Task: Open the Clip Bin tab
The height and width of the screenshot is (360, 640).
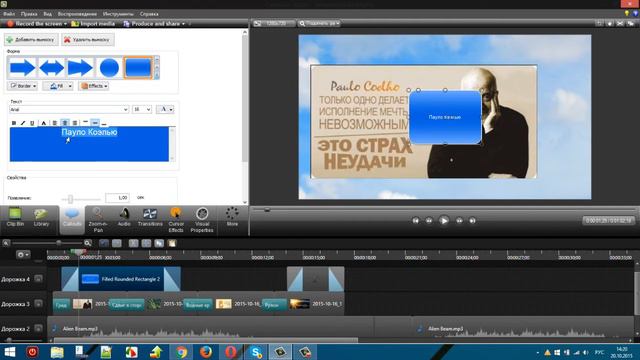Action: pos(15,218)
